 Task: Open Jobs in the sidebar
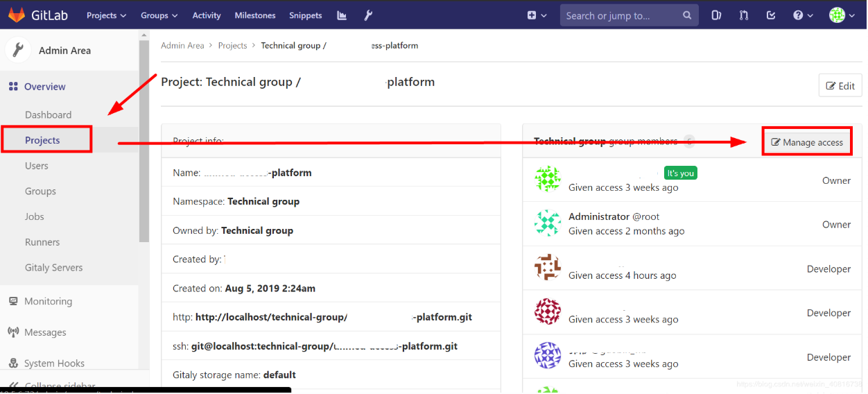click(34, 216)
